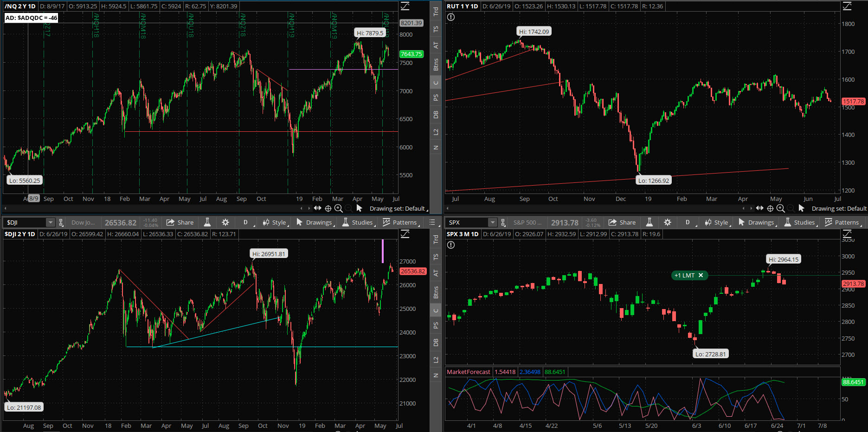Click left scroll arrow under /NQ chart
Image resolution: width=868 pixels, height=432 pixels.
click(5, 208)
